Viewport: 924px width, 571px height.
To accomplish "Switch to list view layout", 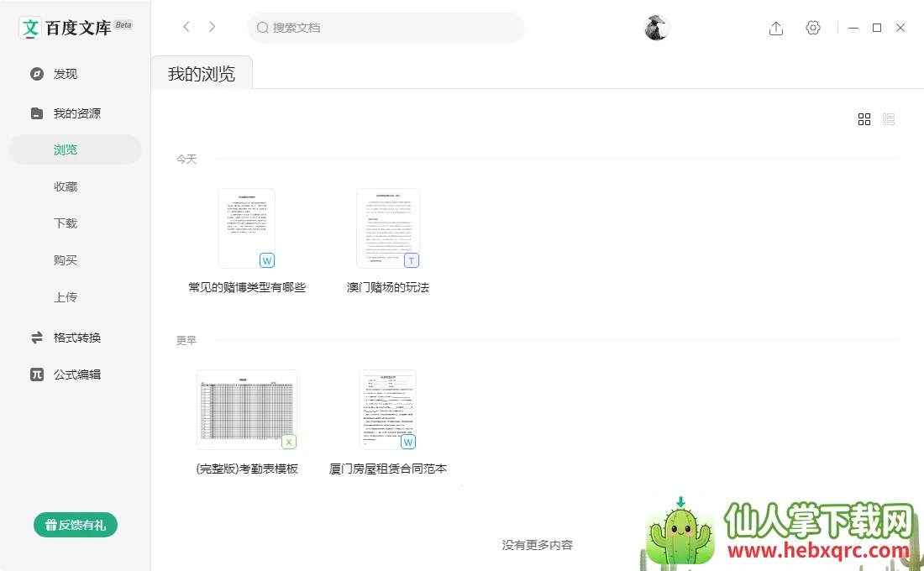I will pos(889,119).
